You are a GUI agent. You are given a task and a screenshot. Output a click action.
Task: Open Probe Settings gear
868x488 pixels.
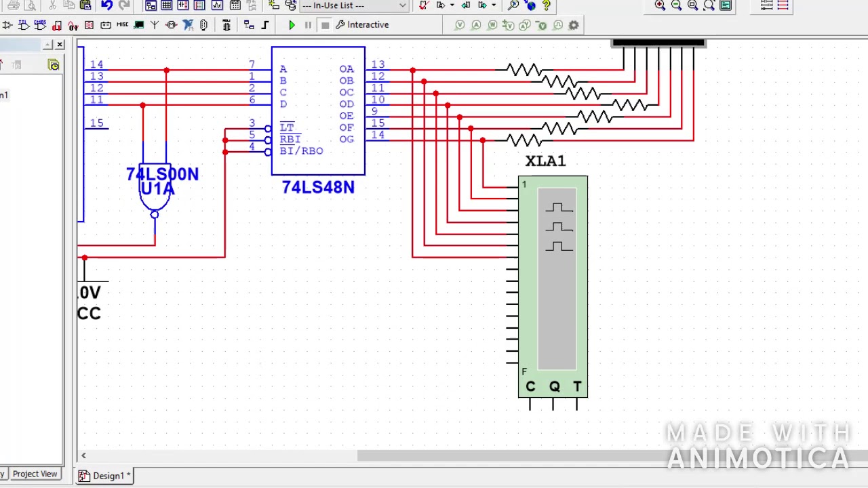click(x=574, y=25)
